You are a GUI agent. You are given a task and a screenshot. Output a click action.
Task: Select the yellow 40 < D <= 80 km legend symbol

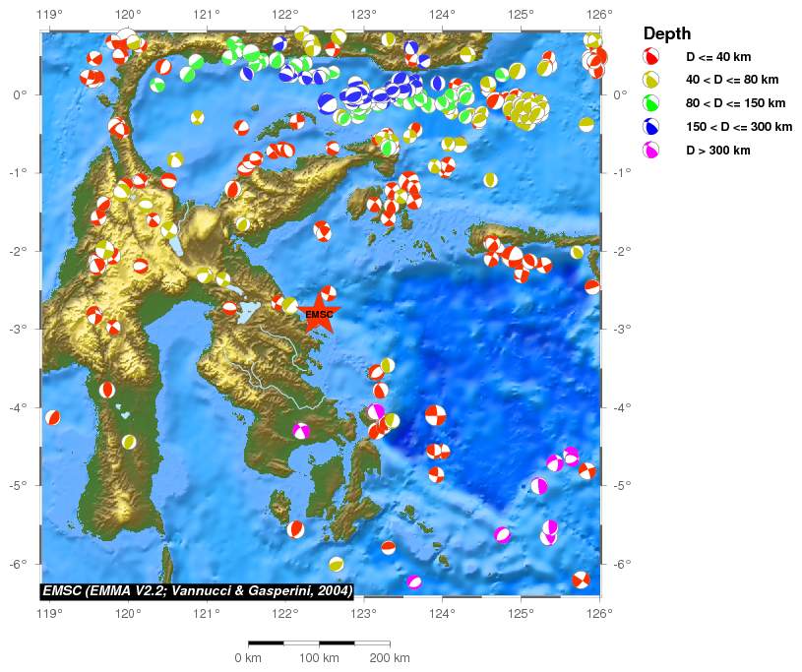point(650,80)
